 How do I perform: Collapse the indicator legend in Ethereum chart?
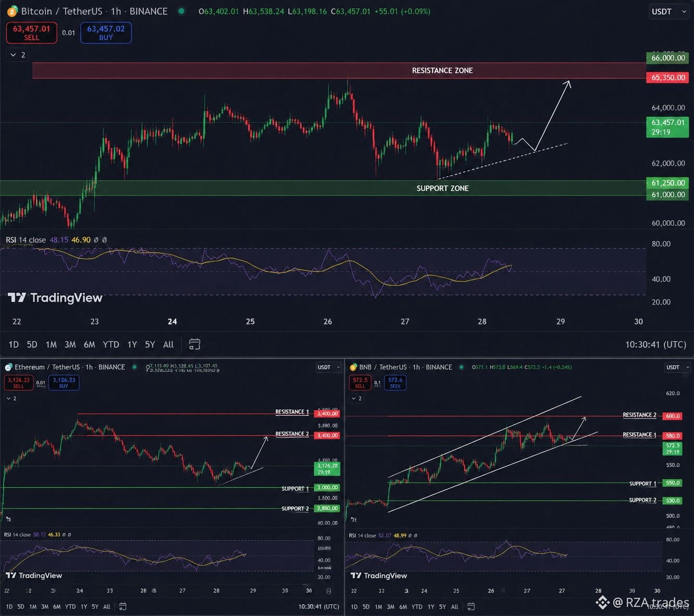[11, 398]
